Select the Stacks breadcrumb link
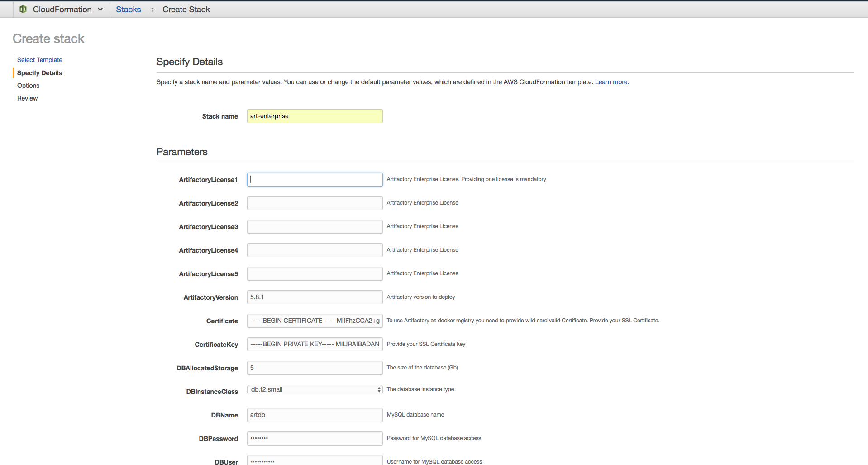The image size is (868, 465). [128, 9]
